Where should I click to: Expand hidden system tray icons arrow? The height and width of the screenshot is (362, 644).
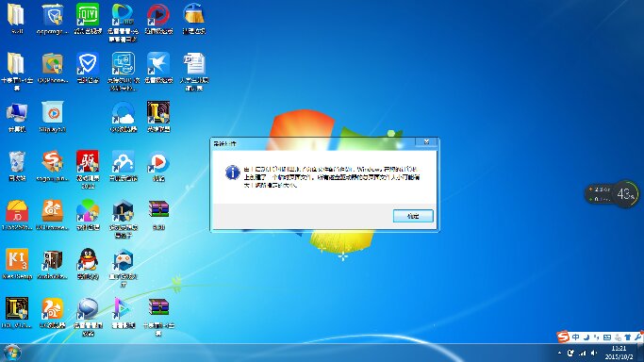(x=559, y=353)
